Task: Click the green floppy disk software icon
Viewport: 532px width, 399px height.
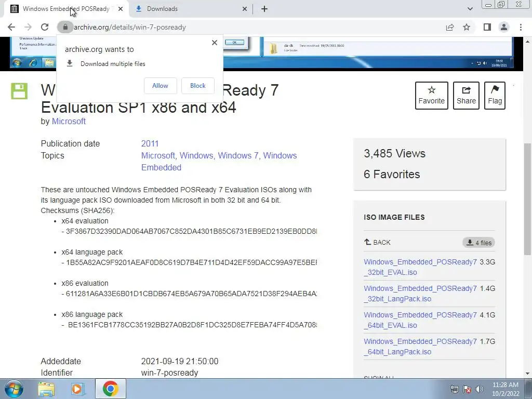Action: tap(19, 90)
